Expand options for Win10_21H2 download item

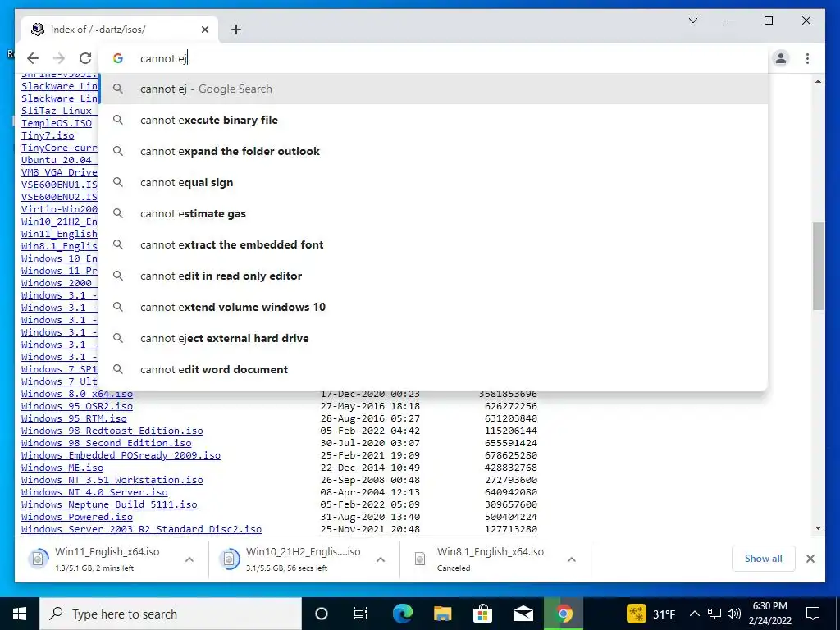pos(381,559)
